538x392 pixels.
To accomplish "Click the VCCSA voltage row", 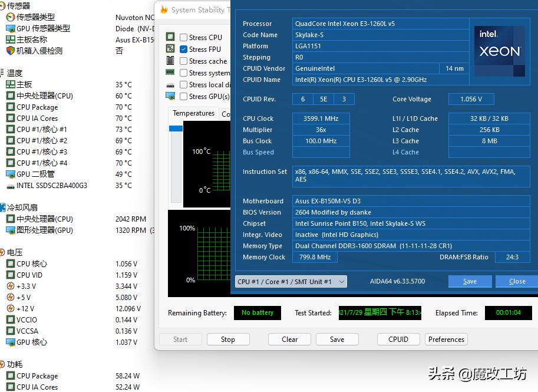I will pyautogui.click(x=72, y=331).
